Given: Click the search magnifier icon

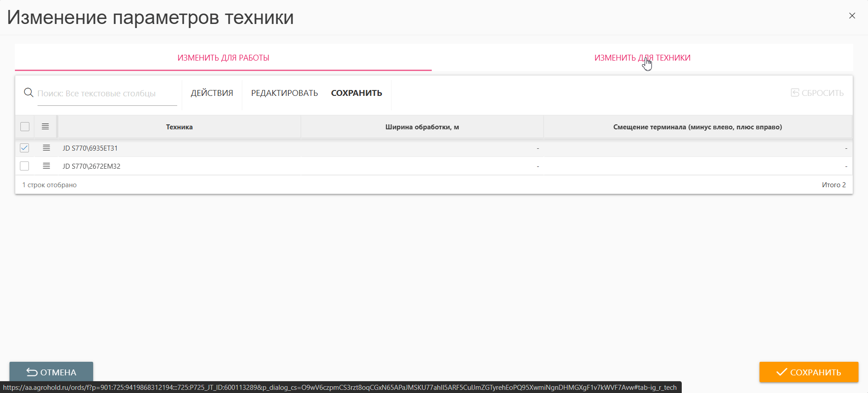Looking at the screenshot, I should pyautogui.click(x=28, y=93).
